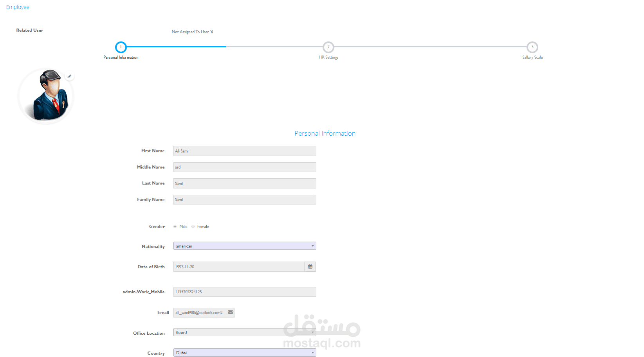The height and width of the screenshot is (357, 644).
Task: Click the Middle Name field containing asd
Action: [x=245, y=167]
